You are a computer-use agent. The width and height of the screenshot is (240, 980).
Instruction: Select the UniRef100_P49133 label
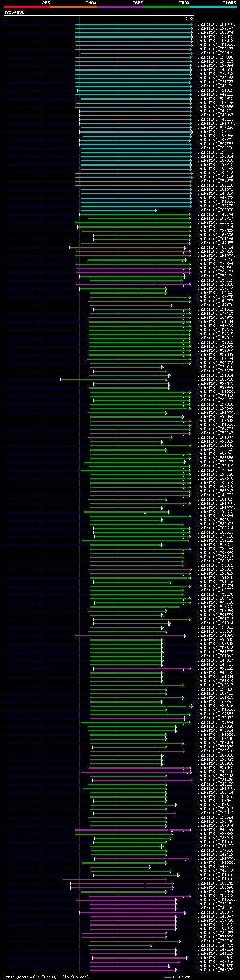[x=215, y=119]
